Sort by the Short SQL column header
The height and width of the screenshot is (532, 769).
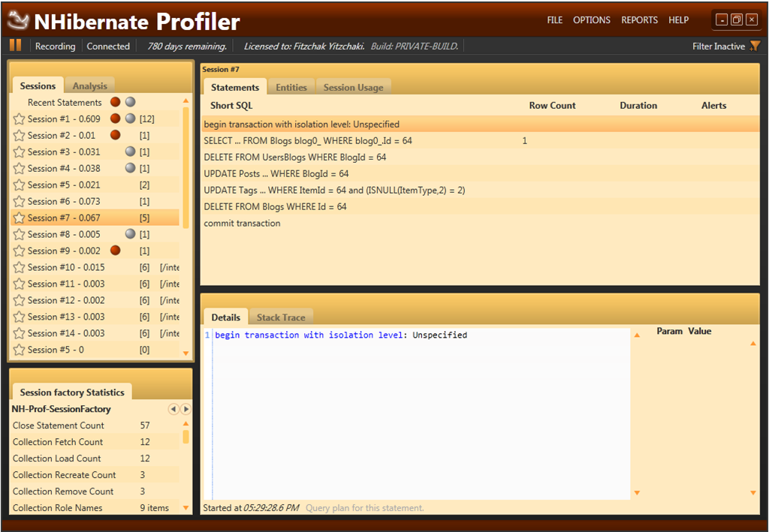coord(231,105)
